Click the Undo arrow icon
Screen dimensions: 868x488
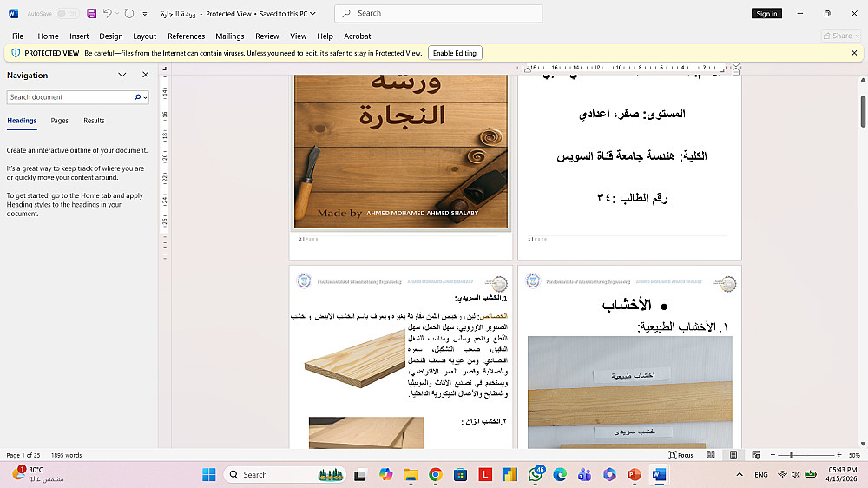[x=107, y=14]
